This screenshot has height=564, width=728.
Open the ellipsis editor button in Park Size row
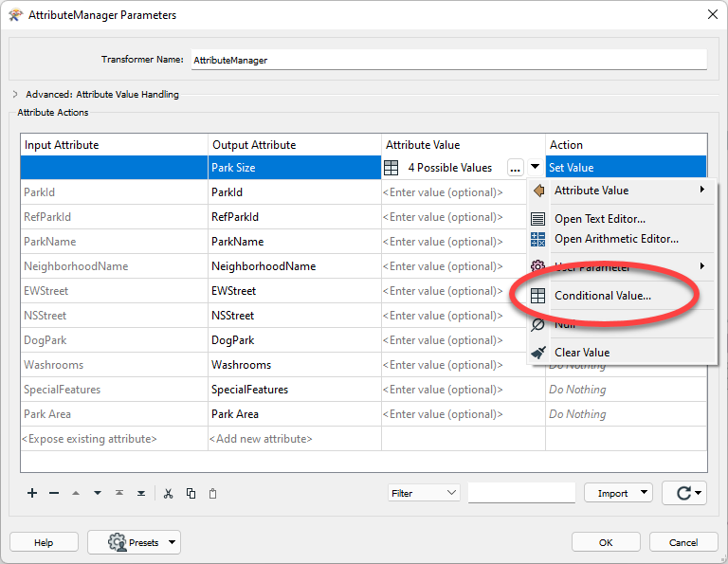click(515, 168)
